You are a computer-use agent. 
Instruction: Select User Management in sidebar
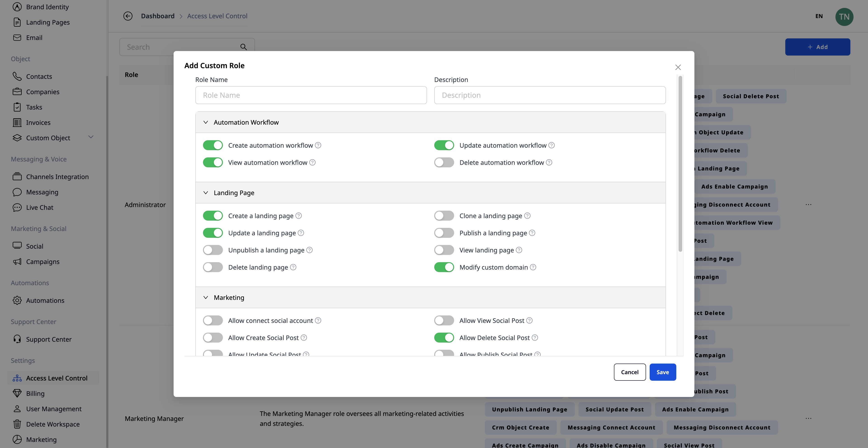(54, 409)
